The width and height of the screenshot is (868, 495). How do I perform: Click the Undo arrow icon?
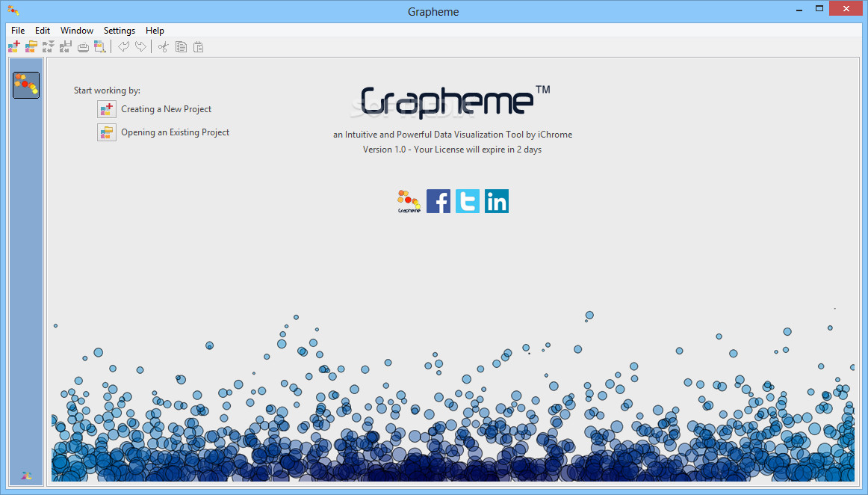point(123,47)
